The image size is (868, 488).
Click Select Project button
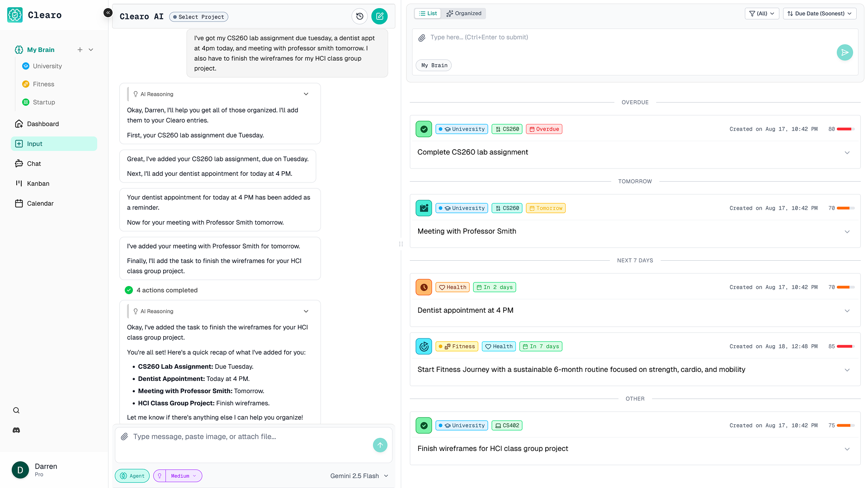198,17
